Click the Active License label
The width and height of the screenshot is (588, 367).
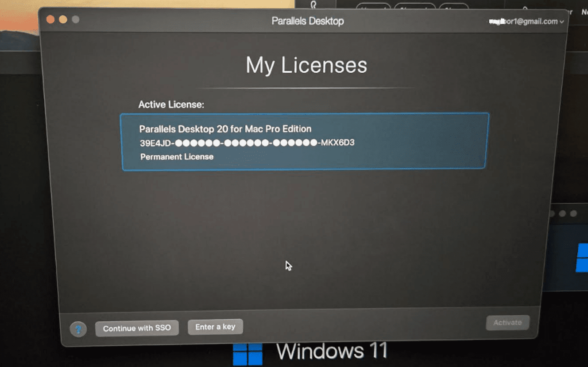pos(171,105)
